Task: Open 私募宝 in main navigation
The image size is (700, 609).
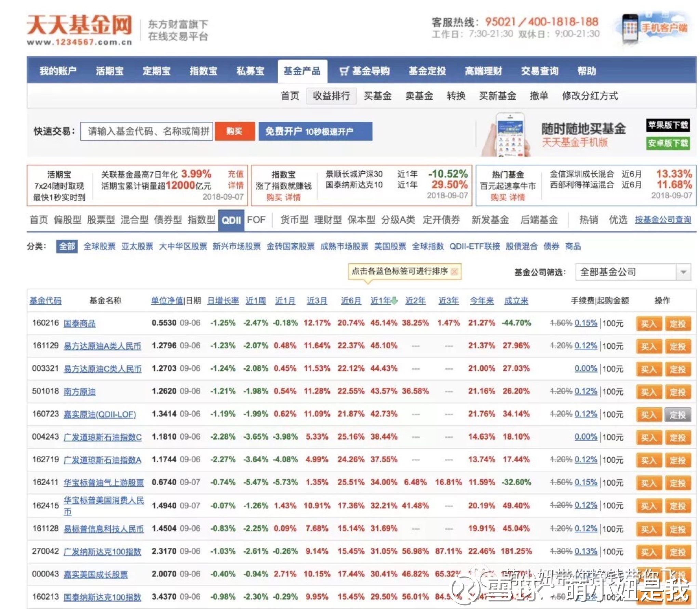Action: 250,71
